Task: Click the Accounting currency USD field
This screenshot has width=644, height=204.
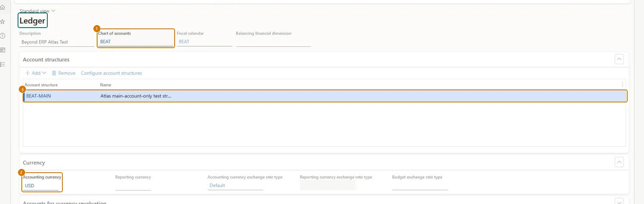Action: point(41,186)
